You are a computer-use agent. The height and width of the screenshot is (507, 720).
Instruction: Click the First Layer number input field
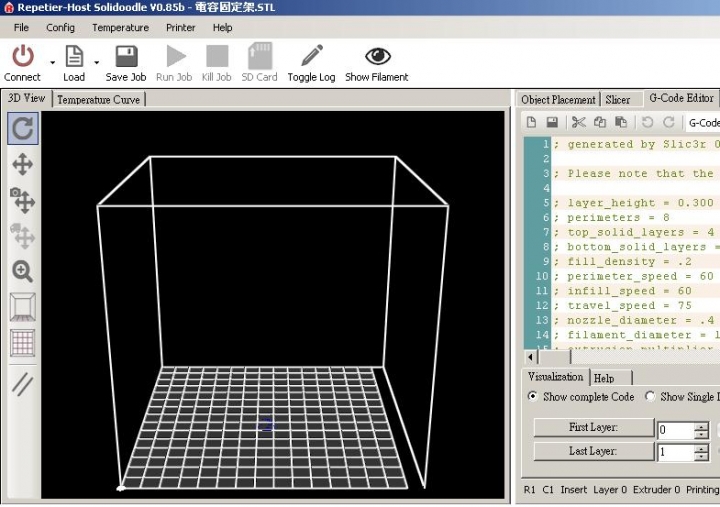(675, 430)
